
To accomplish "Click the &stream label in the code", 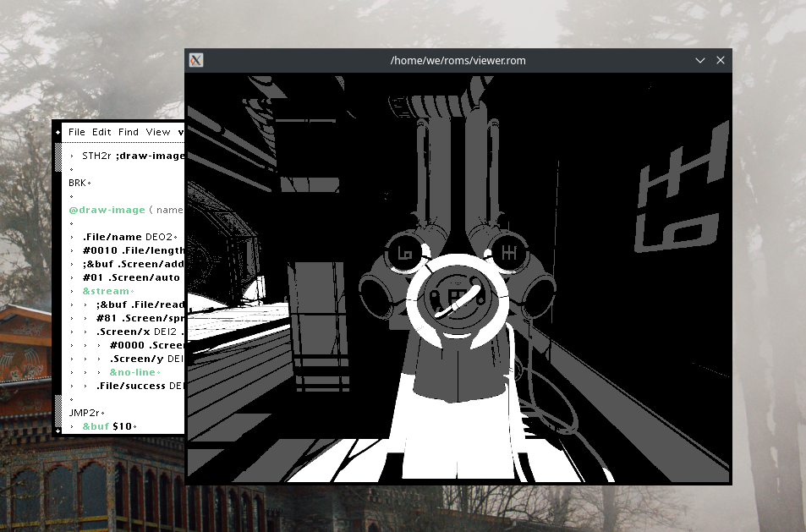I will click(x=107, y=291).
